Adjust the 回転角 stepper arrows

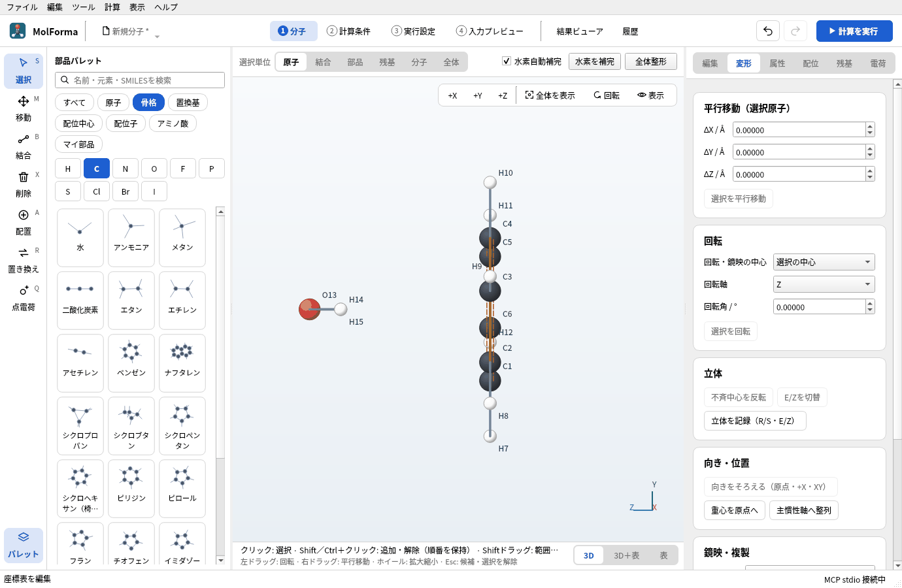(x=870, y=306)
